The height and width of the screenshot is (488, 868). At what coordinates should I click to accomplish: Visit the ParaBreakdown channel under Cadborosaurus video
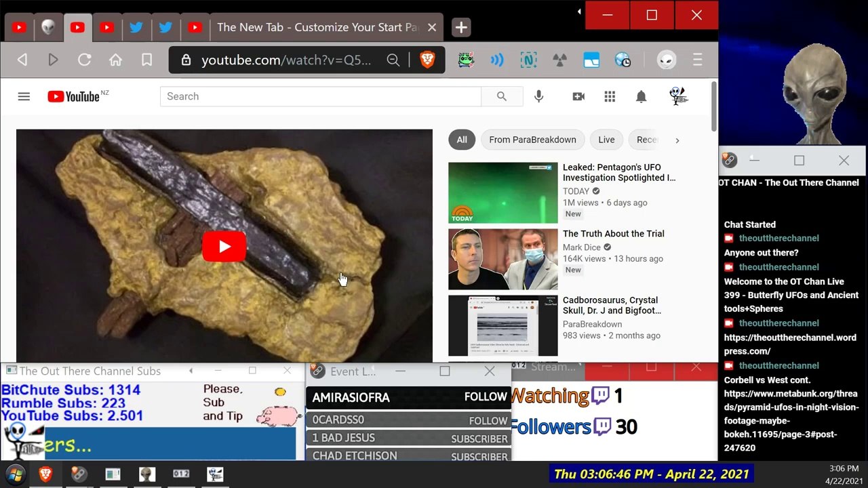click(592, 324)
